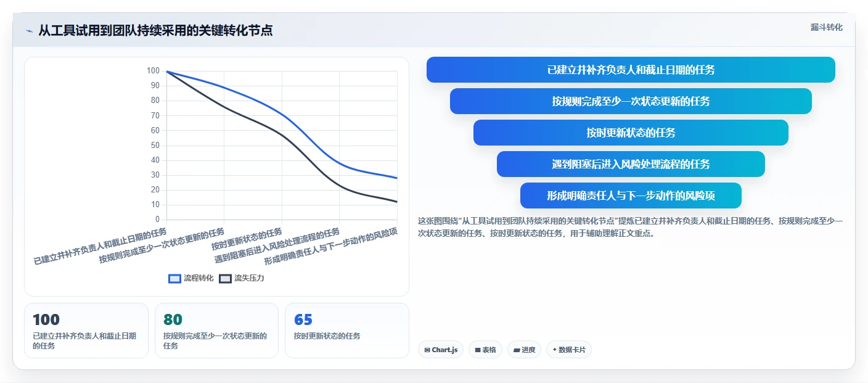
Task: Click the 数据卡片 tag
Action: [569, 350]
